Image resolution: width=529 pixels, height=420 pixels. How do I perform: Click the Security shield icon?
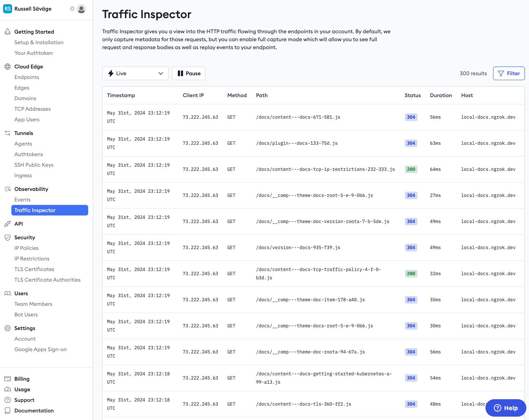coord(8,237)
